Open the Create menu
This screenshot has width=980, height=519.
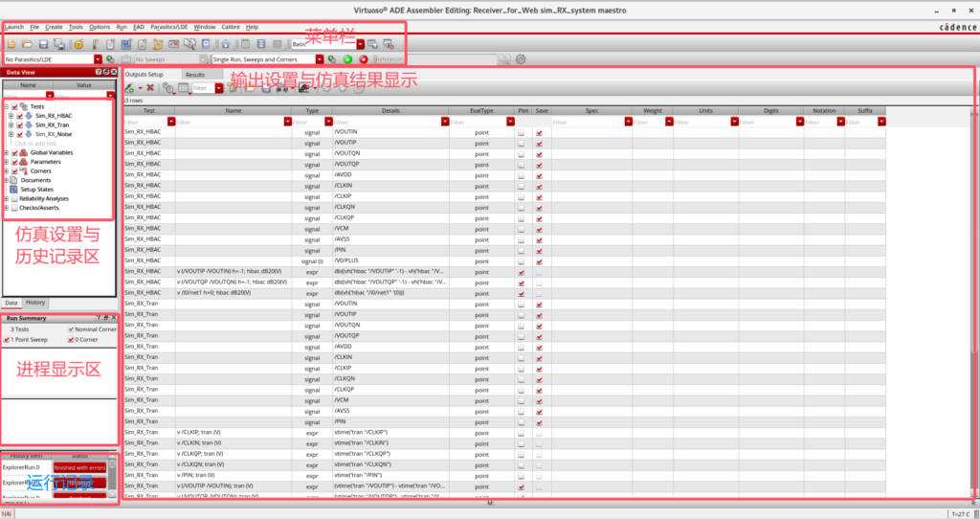(55, 27)
